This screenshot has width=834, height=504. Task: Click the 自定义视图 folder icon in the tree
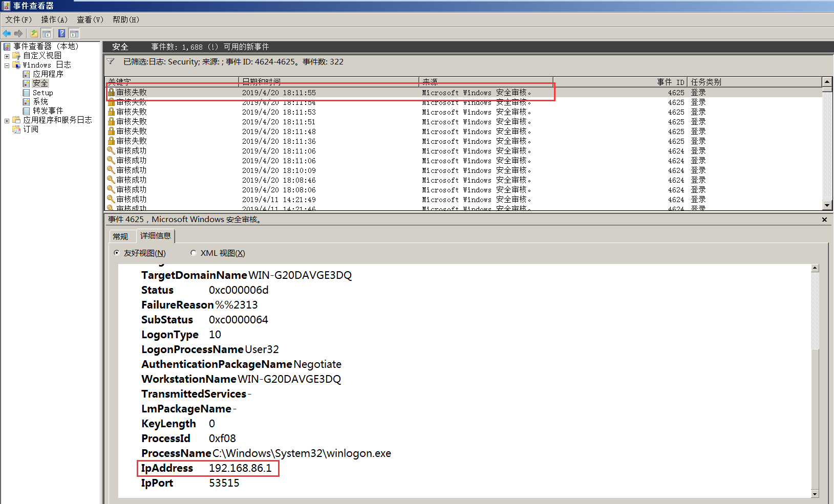[x=16, y=55]
